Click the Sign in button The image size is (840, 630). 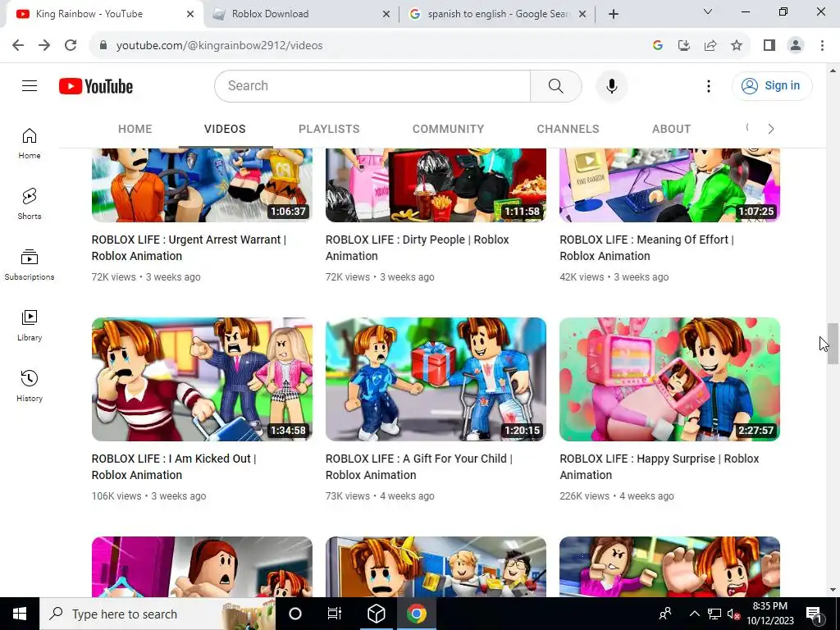click(772, 85)
